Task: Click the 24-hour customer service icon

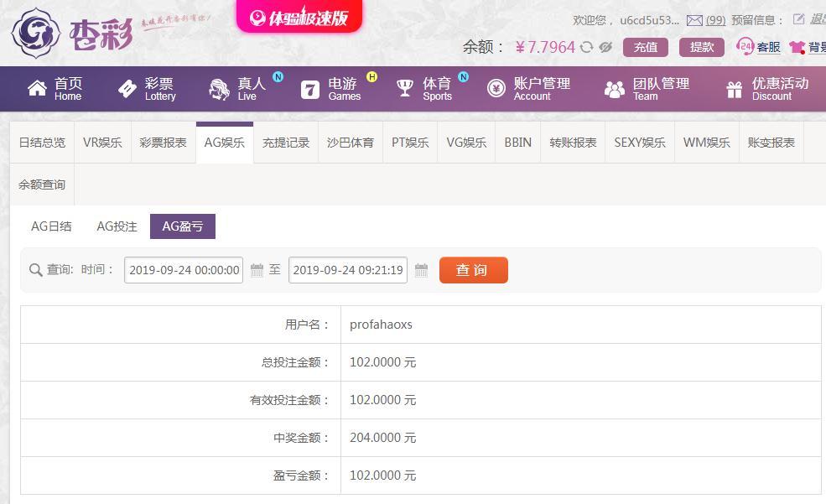Action: 745,46
